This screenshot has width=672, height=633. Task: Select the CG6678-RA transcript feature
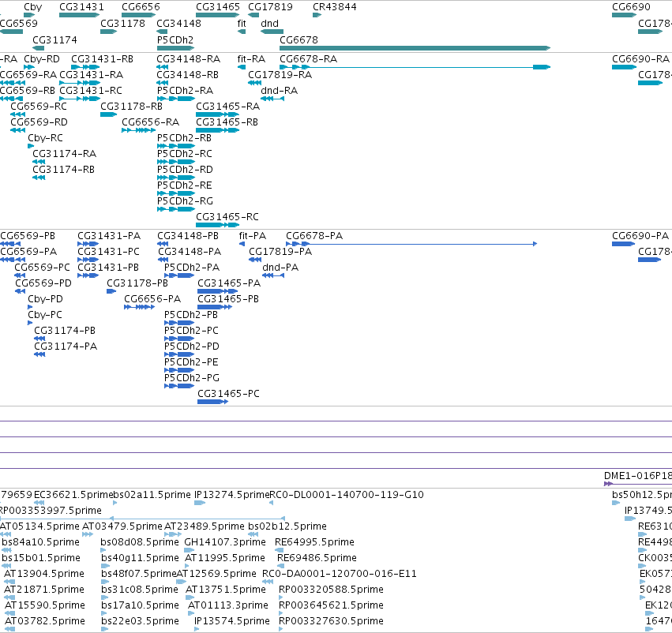(415, 67)
